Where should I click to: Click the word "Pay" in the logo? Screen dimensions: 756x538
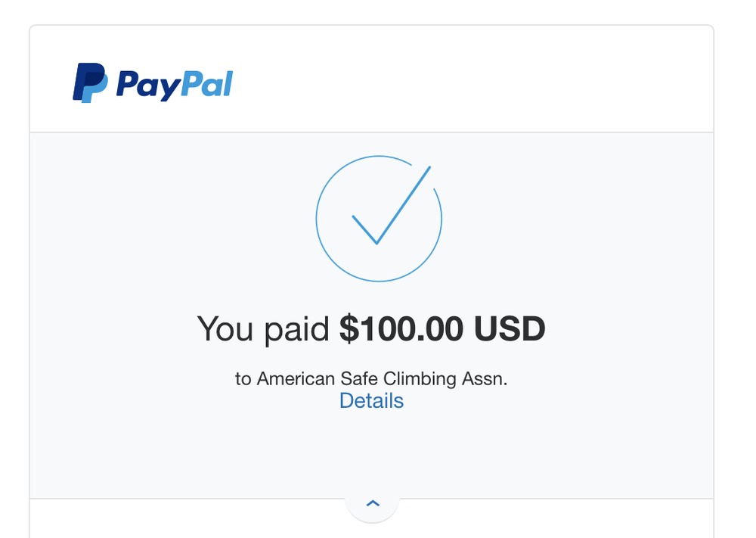click(x=148, y=86)
